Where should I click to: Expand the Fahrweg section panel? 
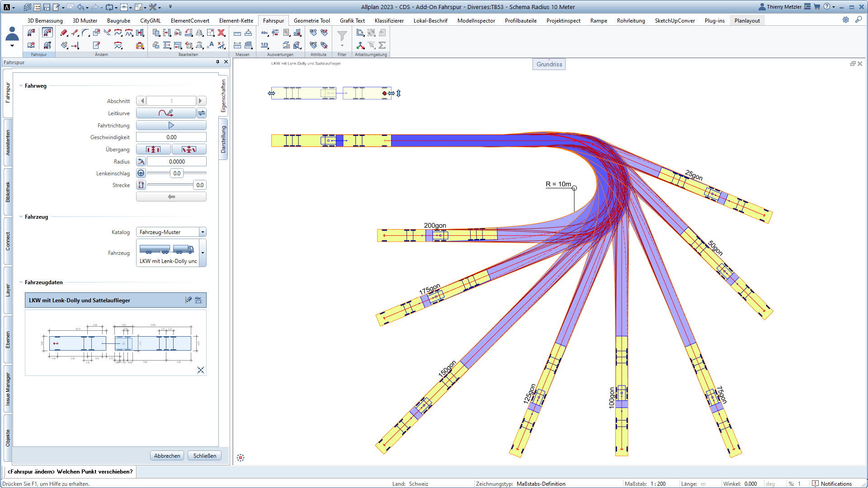coord(21,86)
